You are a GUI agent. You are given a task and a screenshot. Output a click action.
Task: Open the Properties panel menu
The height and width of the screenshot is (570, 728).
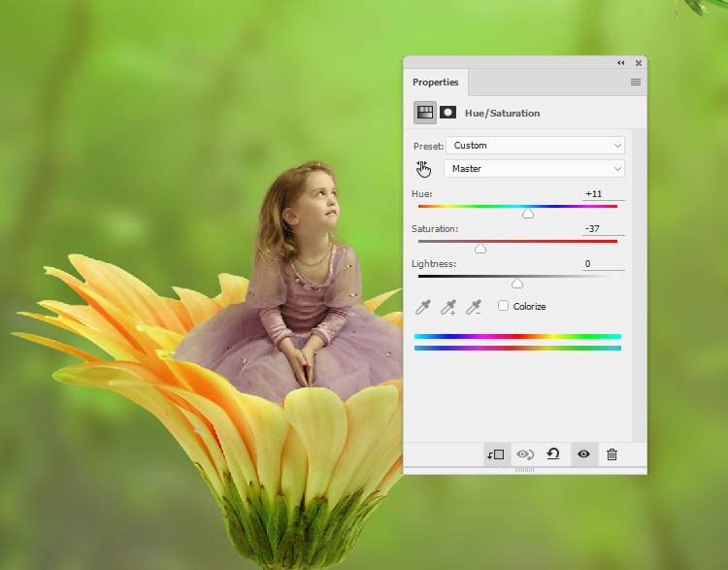pyautogui.click(x=636, y=83)
